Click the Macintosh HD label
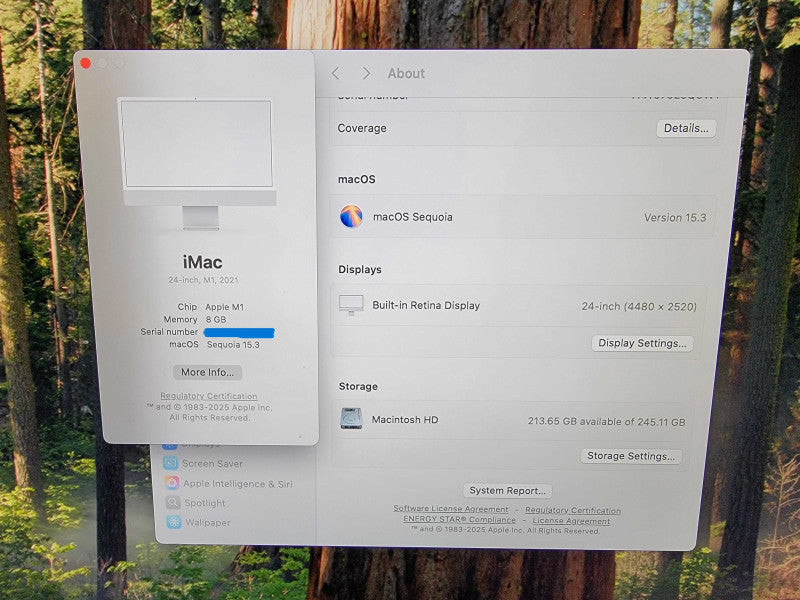 point(405,420)
